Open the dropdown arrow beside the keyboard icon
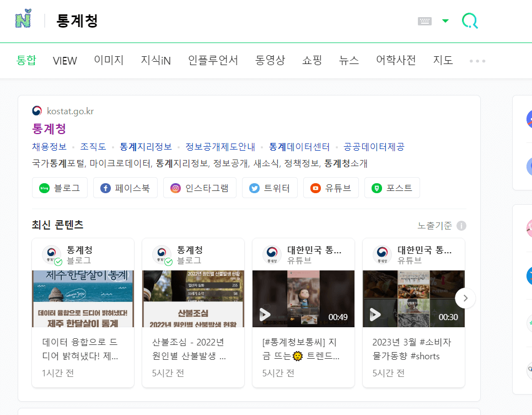Image resolution: width=532 pixels, height=415 pixels. 444,19
